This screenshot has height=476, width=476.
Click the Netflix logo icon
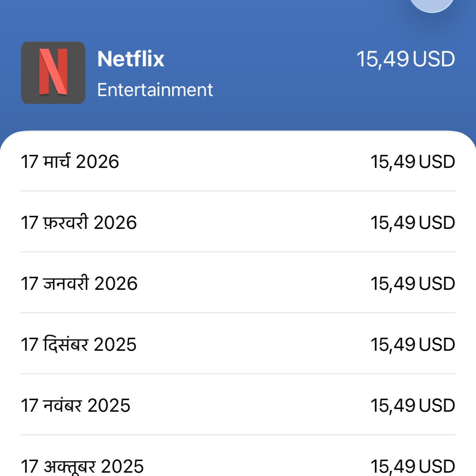[53, 73]
